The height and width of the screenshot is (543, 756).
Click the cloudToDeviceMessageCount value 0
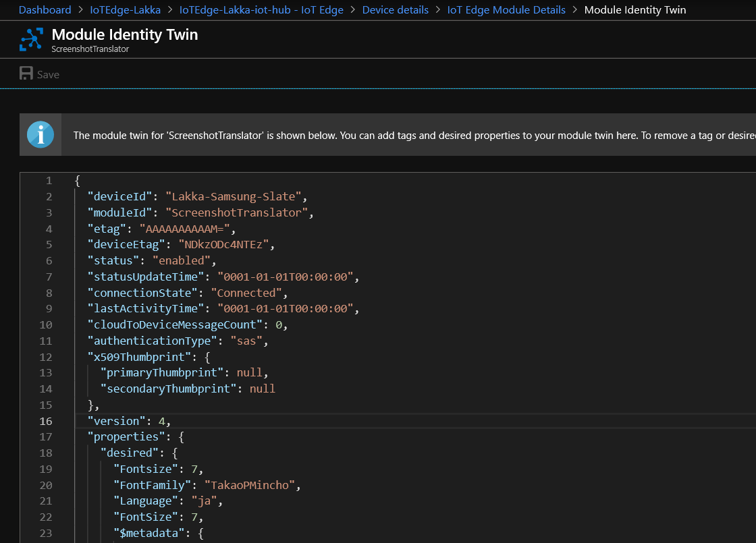tap(279, 324)
